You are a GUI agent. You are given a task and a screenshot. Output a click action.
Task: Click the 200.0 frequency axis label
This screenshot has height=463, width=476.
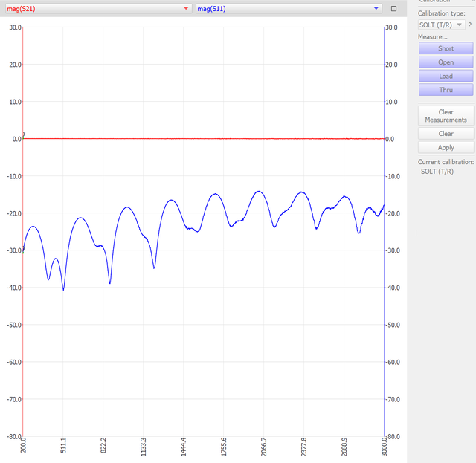[x=23, y=445]
